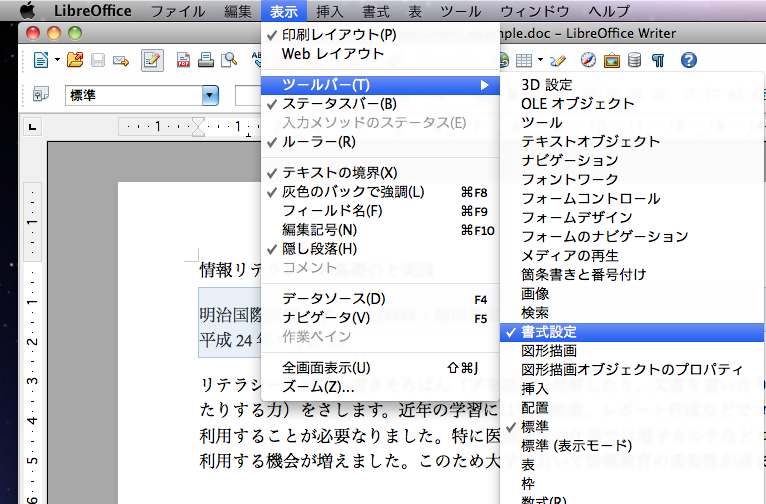
Task: Click the Data Sources database icon
Action: coord(635,60)
